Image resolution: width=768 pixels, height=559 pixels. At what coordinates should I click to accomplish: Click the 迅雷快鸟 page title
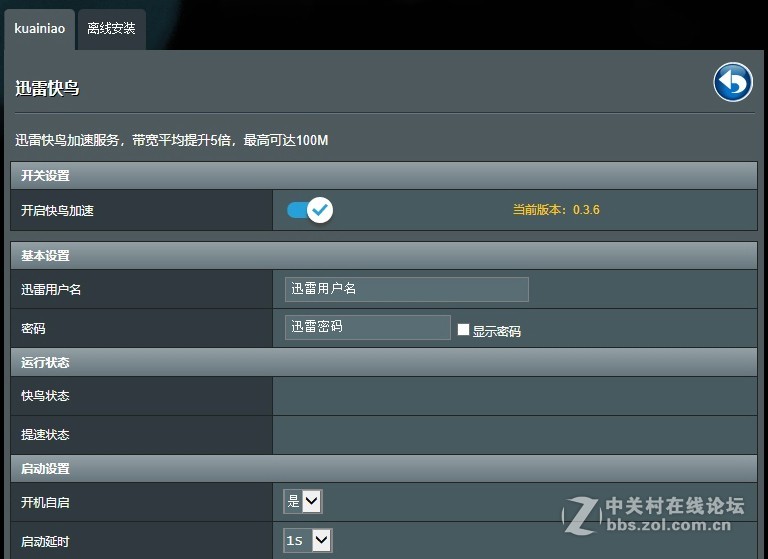click(47, 88)
